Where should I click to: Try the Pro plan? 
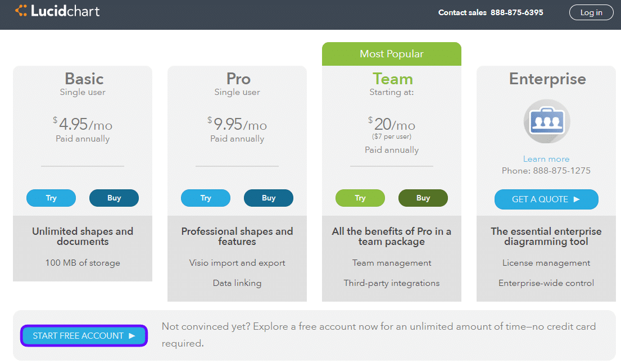point(206,198)
